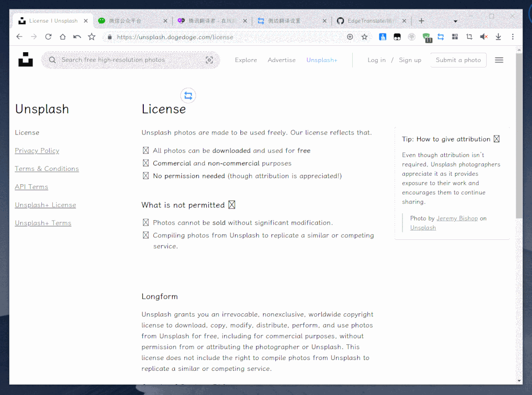Toggle the tab mute speaker icon
This screenshot has height=395, width=532.
(484, 36)
